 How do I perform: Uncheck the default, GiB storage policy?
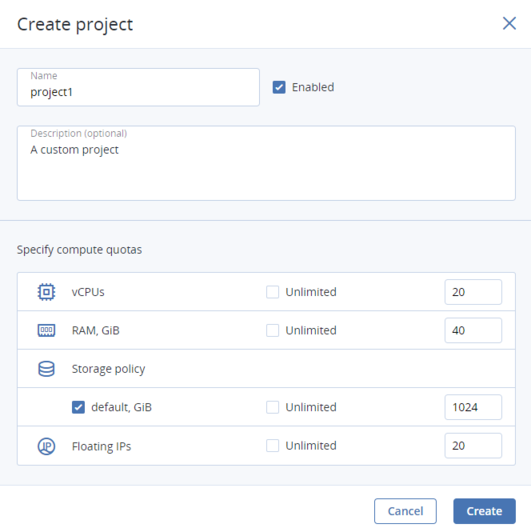click(78, 407)
